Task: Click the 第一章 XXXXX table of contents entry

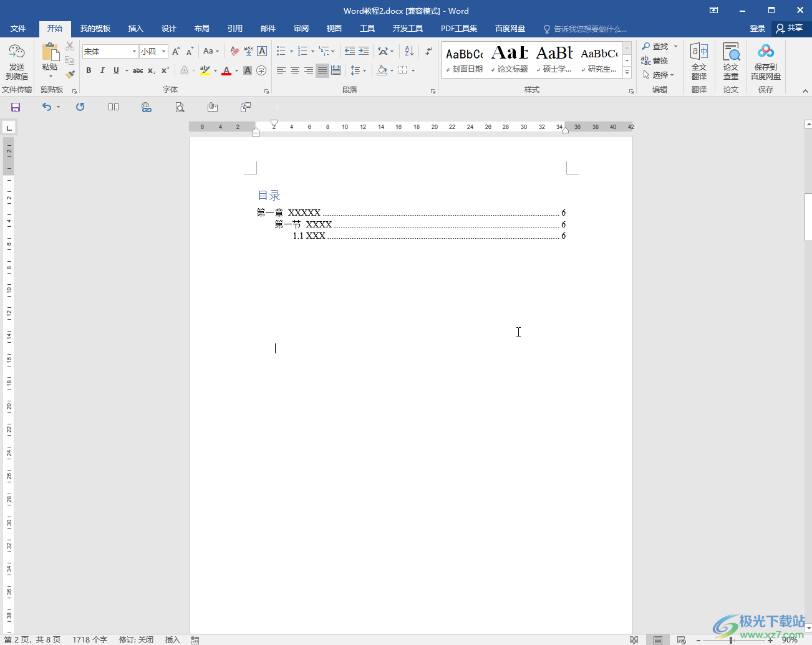Action: (x=412, y=213)
